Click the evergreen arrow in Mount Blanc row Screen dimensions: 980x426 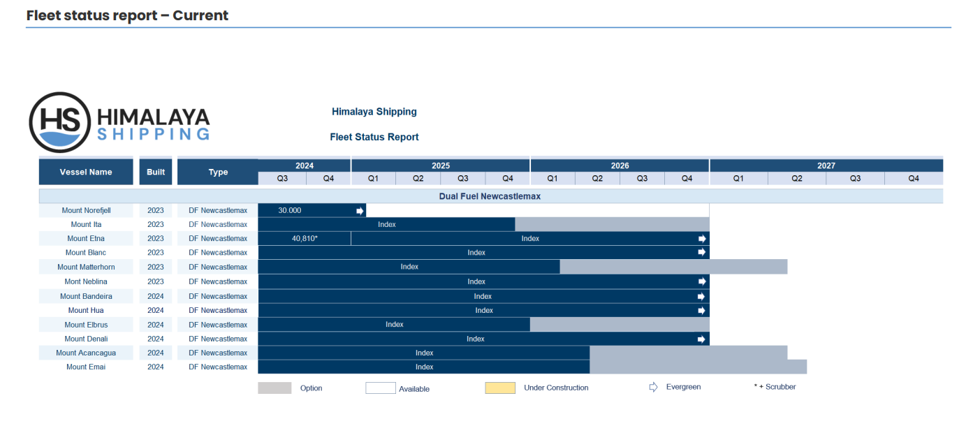[701, 253]
